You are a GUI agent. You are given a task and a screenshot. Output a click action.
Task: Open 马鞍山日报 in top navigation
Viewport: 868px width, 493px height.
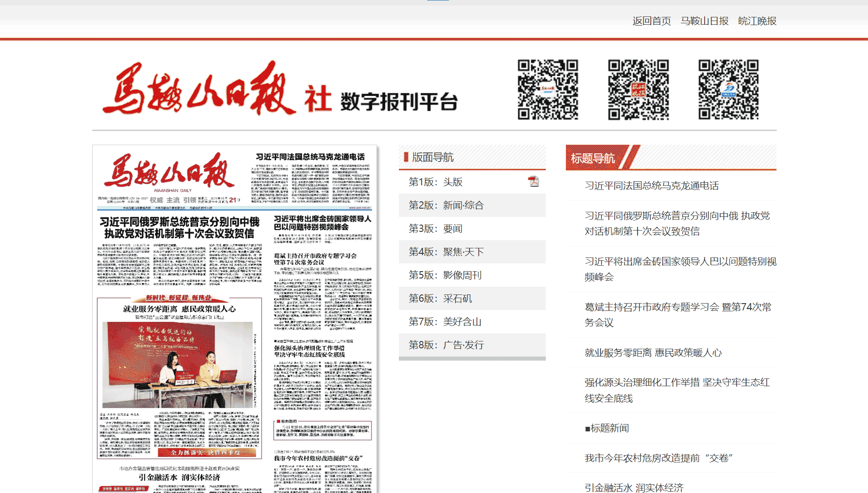pyautogui.click(x=705, y=21)
